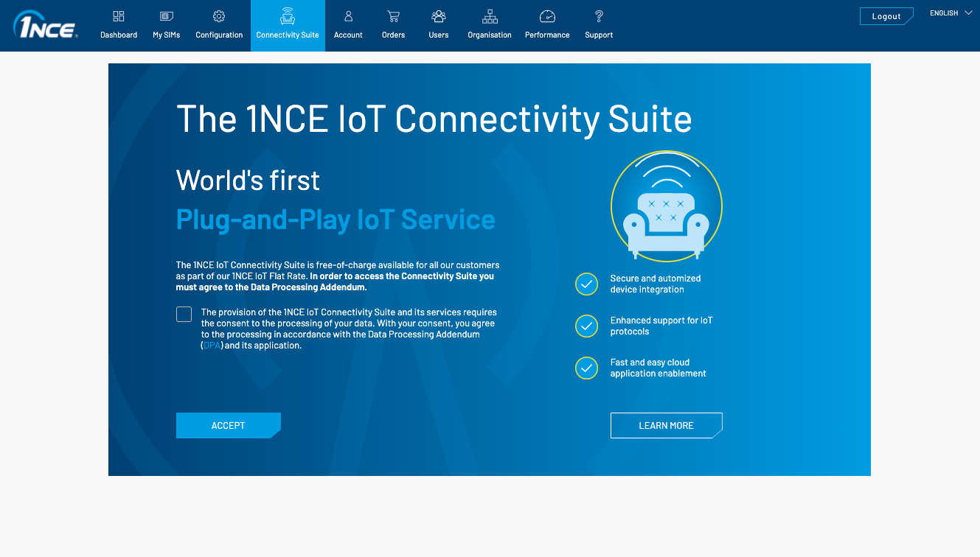Click the Performance gauge icon
Screen dimensions: 980x557
click(547, 16)
